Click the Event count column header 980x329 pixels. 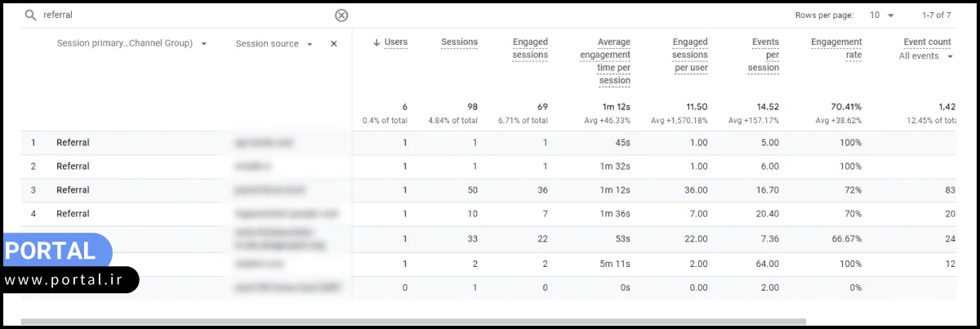(x=927, y=42)
